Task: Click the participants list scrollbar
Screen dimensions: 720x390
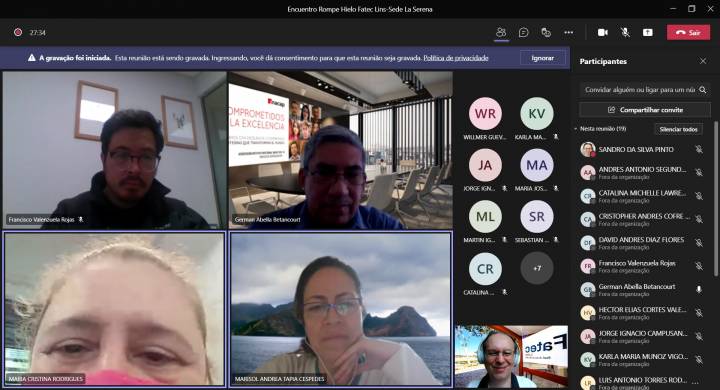Action: [715, 198]
